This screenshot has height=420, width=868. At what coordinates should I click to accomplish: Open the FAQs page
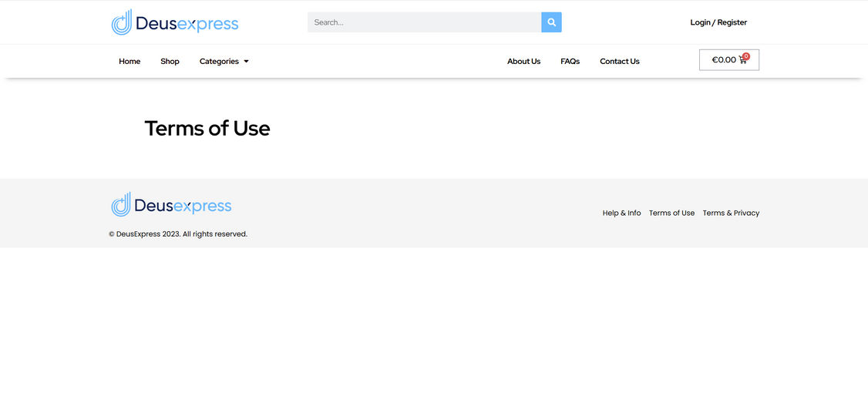[x=570, y=62]
